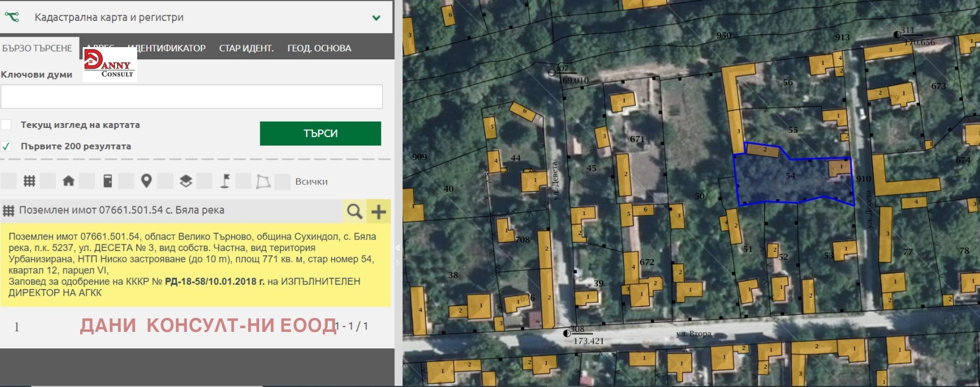Viewport: 980px width, 387px height.
Task: Uncheck 'Първите 200 резултата' checkbox
Action: 6,146
